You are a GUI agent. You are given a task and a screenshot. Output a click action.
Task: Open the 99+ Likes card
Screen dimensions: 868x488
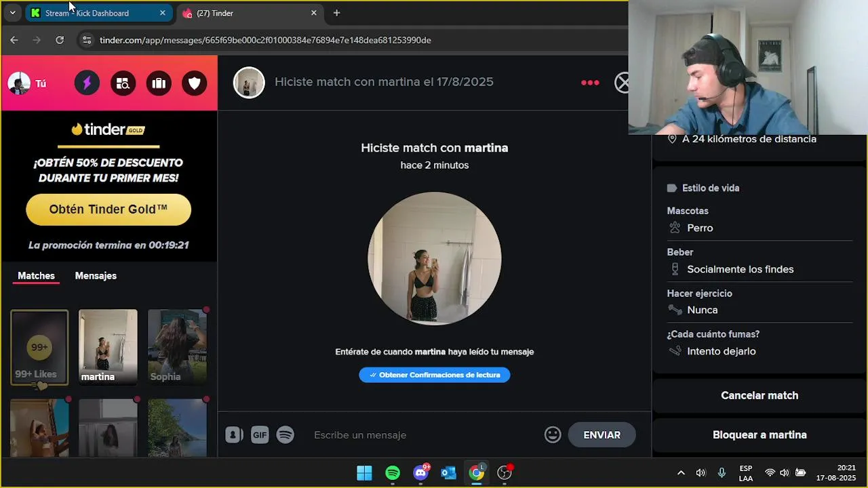(39, 348)
